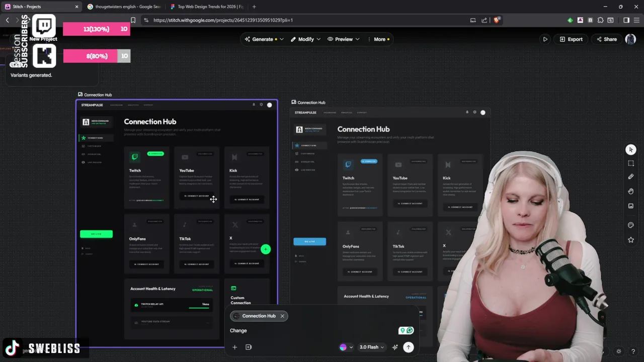Click TikTok card in right design
Screen dimensions: 644x362
coord(411,251)
